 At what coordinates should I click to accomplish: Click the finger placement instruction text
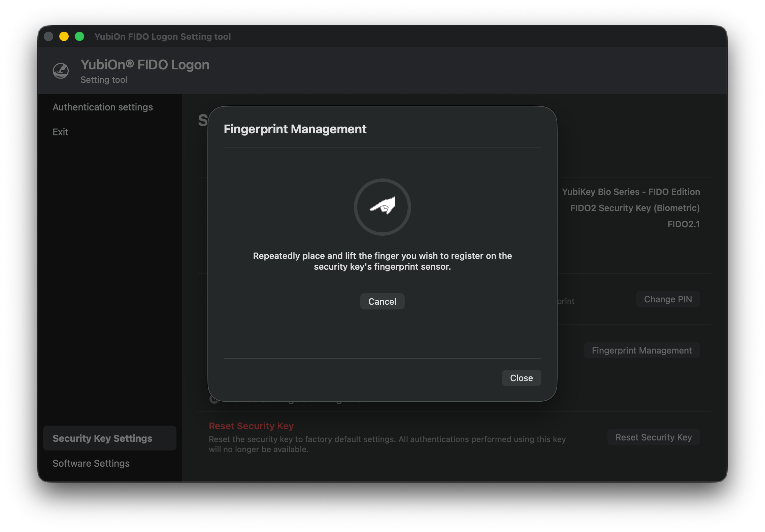[x=382, y=261]
